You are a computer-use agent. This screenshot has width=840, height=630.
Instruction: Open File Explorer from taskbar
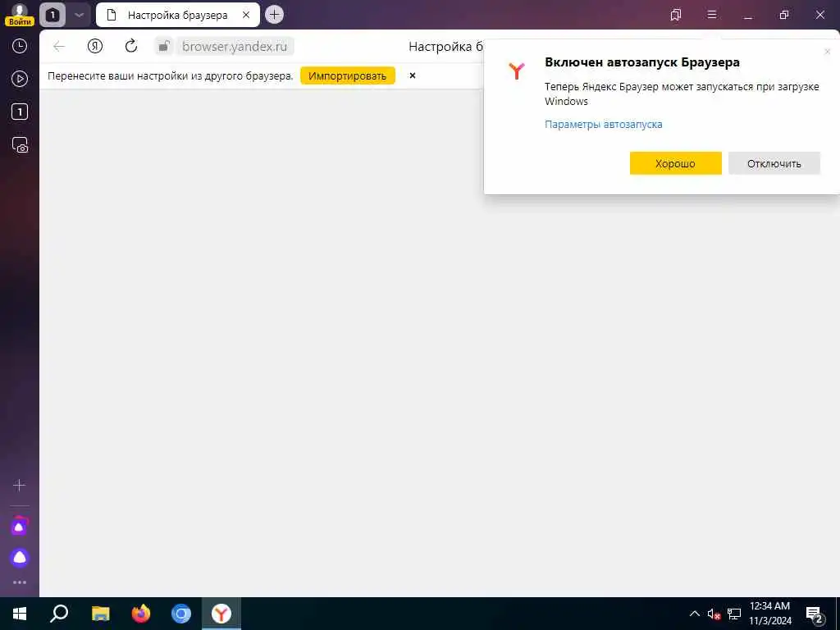[x=100, y=614]
